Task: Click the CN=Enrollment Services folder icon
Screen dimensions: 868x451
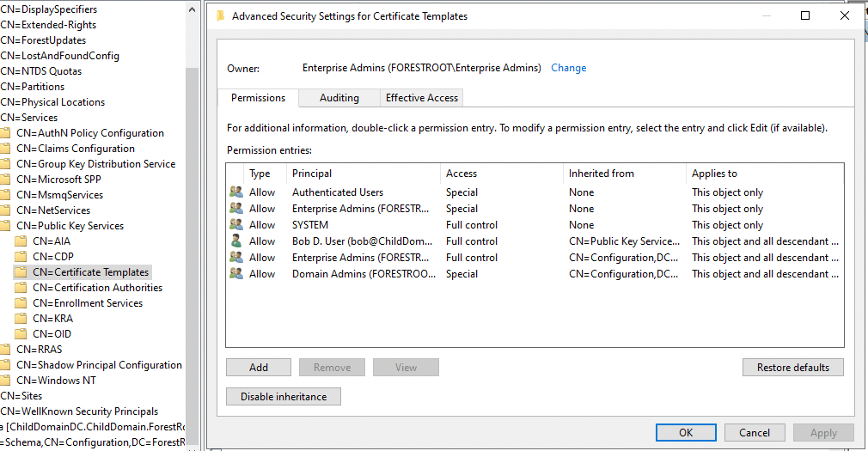Action: coord(21,303)
